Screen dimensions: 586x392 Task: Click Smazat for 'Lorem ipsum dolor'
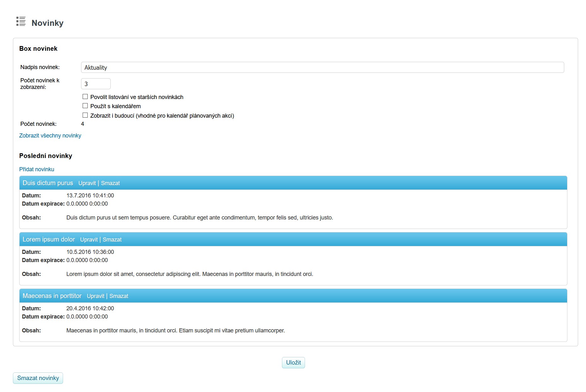[x=112, y=240]
